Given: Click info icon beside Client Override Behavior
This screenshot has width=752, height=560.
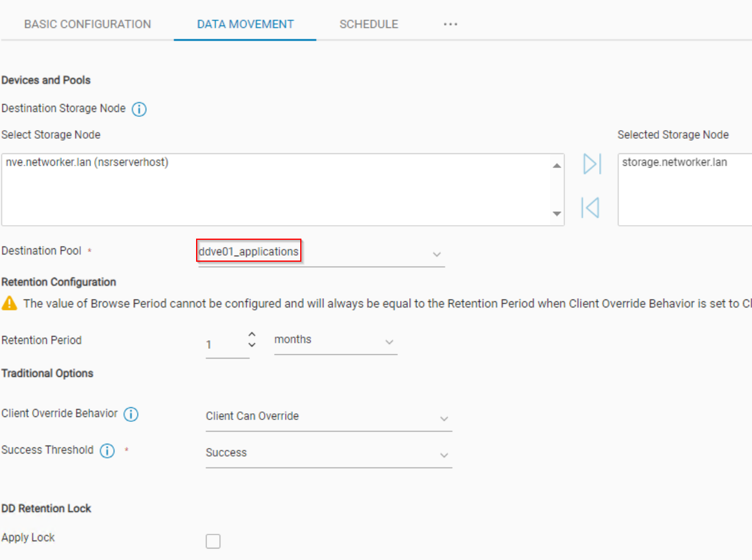Looking at the screenshot, I should (131, 415).
